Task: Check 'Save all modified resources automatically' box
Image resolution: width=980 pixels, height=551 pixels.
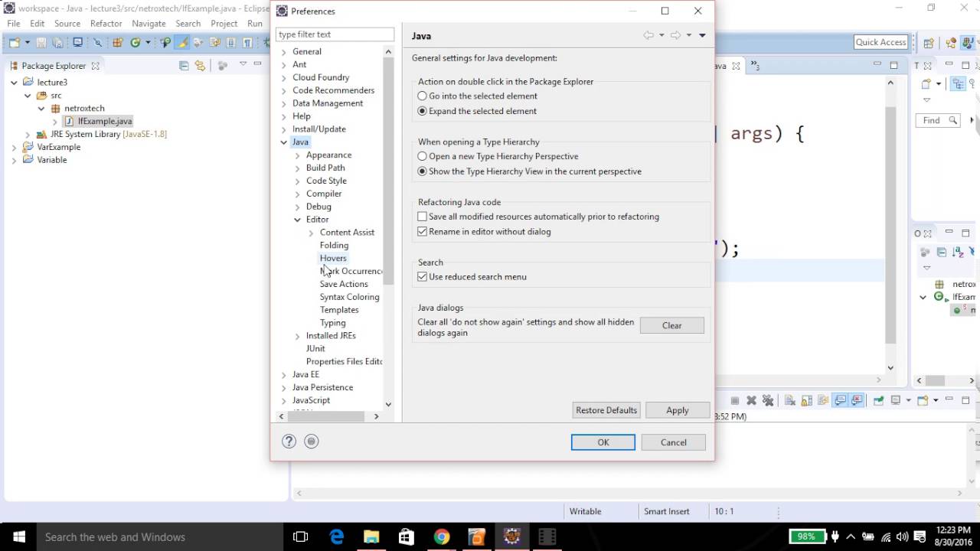Action: [x=422, y=217]
